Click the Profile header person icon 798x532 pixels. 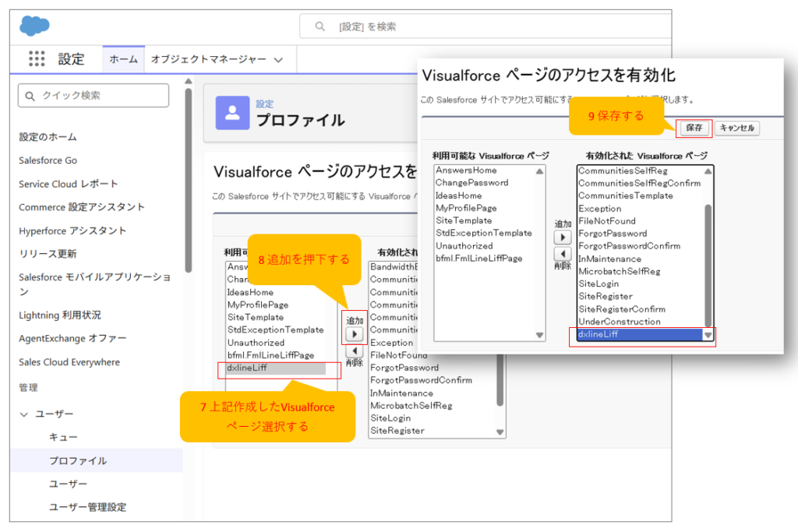[232, 112]
